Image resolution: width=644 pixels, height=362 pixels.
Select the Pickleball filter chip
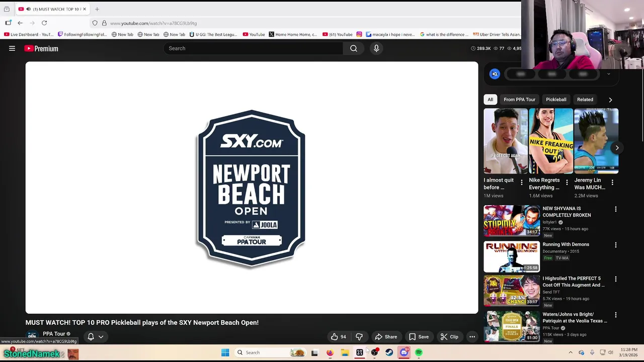[x=556, y=100]
